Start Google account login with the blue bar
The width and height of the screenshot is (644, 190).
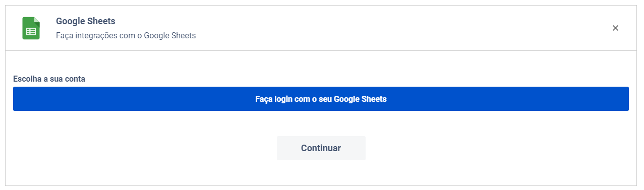(321, 99)
